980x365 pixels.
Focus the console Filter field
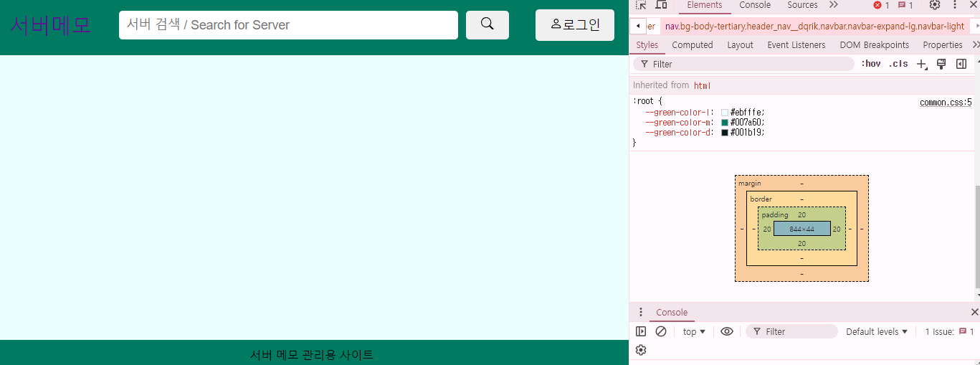tap(791, 331)
